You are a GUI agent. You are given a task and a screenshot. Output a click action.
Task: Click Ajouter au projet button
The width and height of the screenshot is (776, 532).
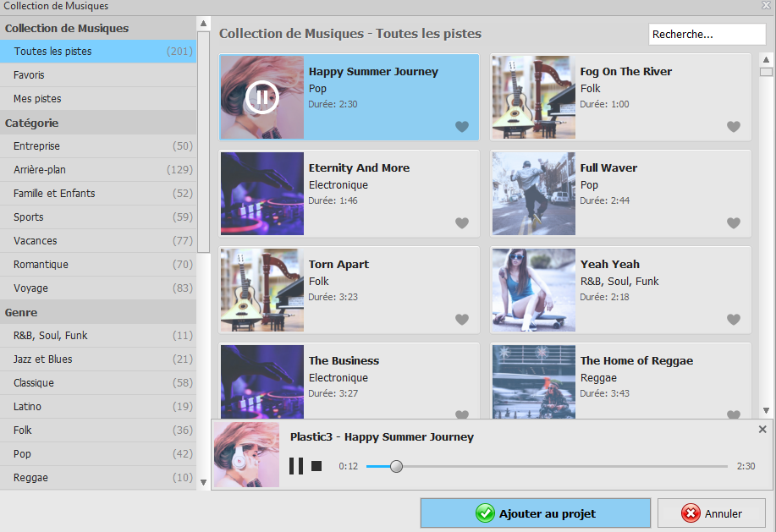536,513
